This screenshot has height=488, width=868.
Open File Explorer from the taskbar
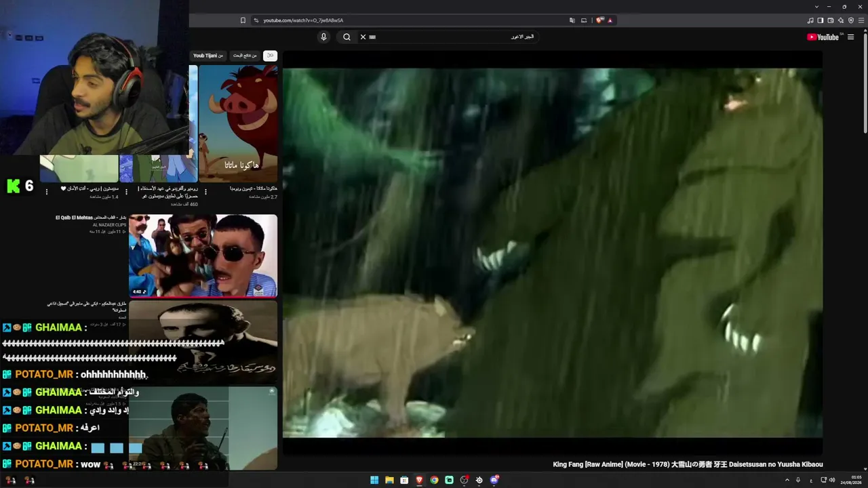389,480
